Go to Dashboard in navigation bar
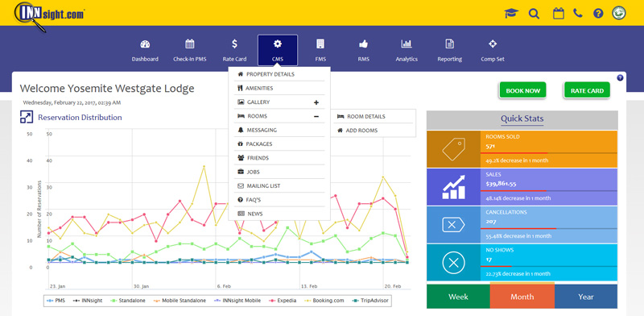 [145, 50]
